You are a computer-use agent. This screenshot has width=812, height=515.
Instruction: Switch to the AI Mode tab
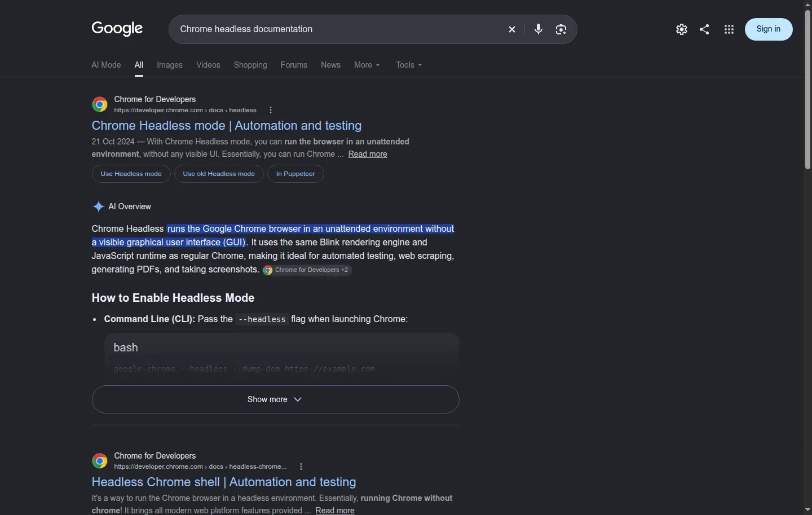(x=106, y=65)
